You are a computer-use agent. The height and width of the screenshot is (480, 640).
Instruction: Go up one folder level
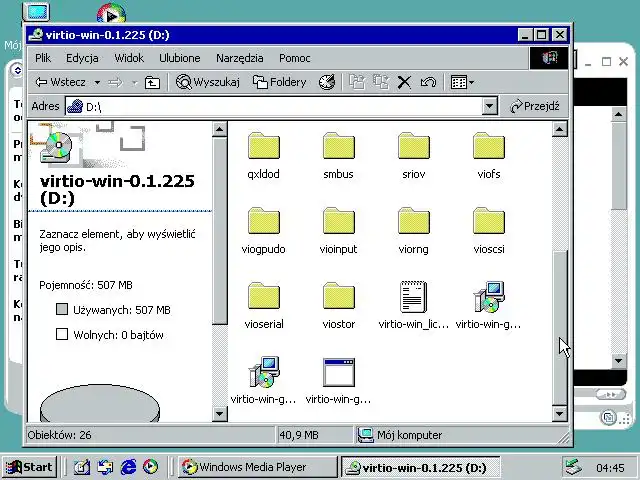pyautogui.click(x=152, y=82)
